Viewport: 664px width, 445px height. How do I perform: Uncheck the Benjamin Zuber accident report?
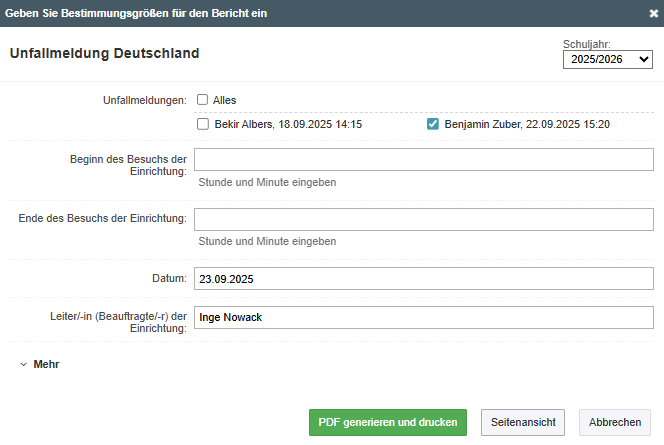click(432, 124)
